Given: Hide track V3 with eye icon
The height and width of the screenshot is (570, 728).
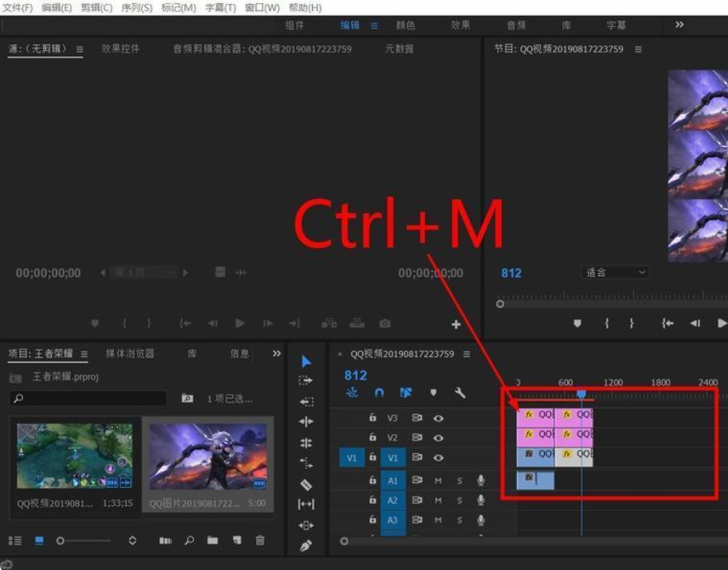Looking at the screenshot, I should [x=438, y=418].
